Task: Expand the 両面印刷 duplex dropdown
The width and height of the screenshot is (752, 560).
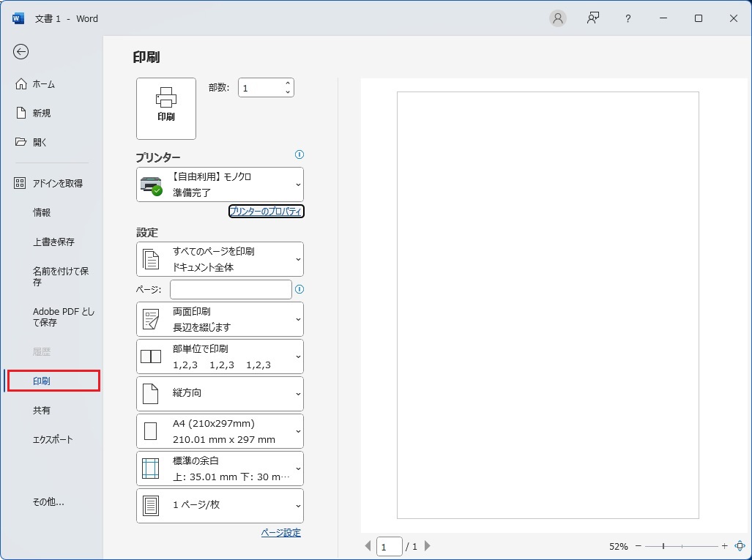Action: point(220,319)
